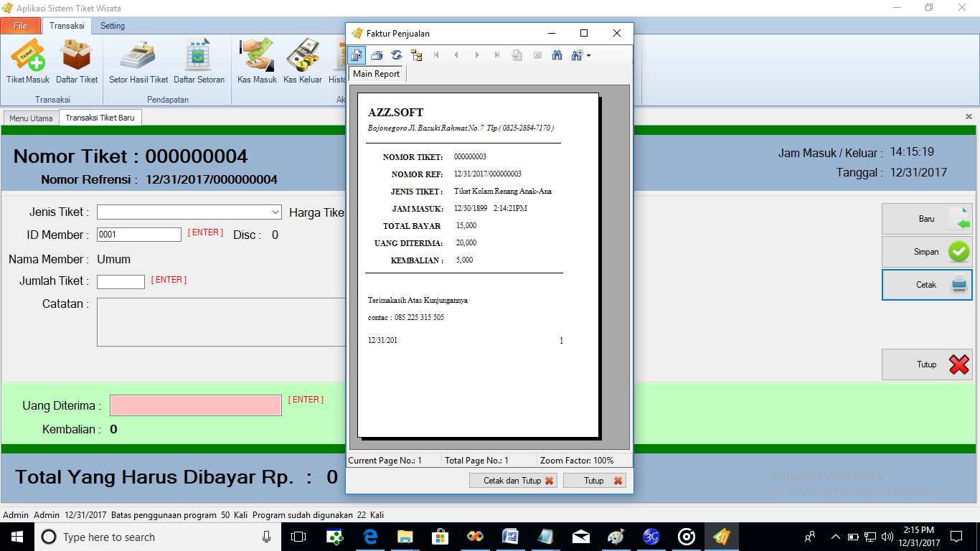Open Microsoft Store from the taskbar
Viewport: 980px width, 551px height.
click(x=440, y=537)
